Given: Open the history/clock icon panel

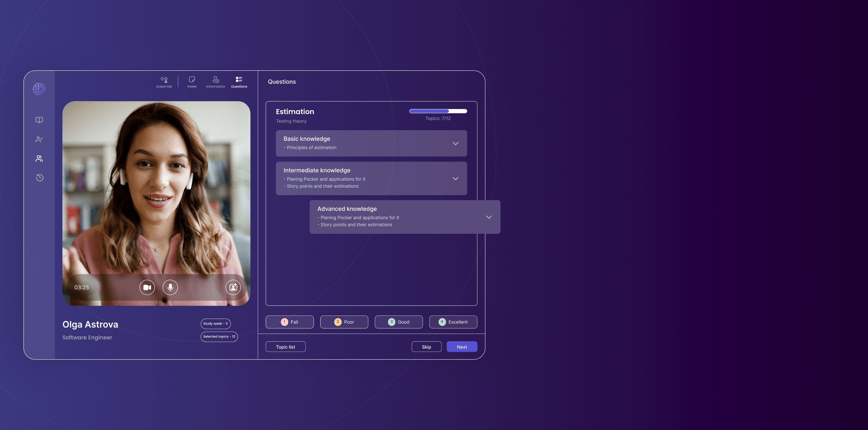Looking at the screenshot, I should (x=39, y=178).
